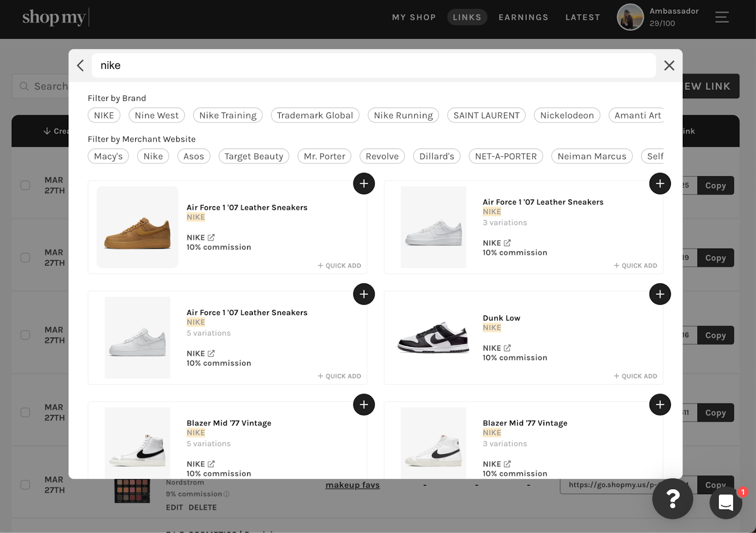Add the wheat Air Force 1 sneaker with plus icon

pos(364,183)
